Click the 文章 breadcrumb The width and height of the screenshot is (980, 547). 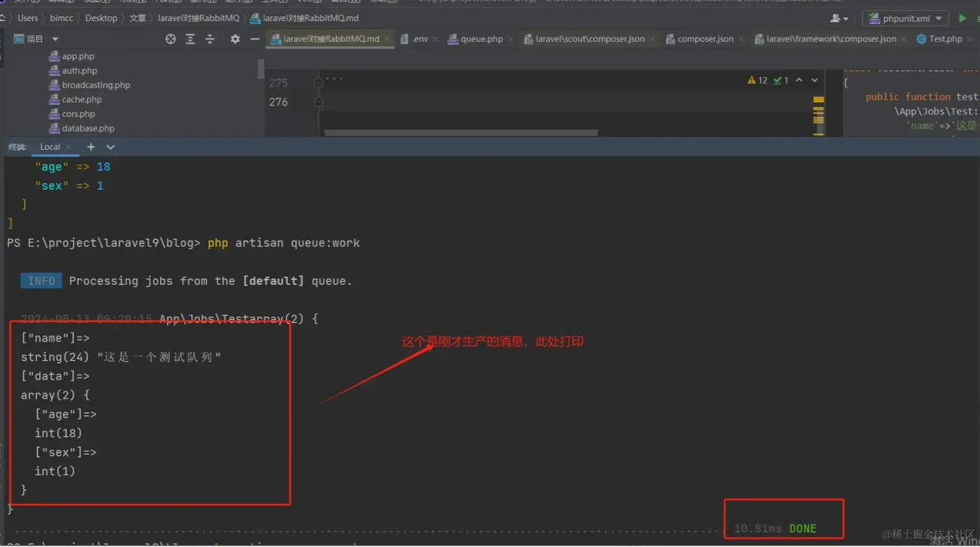coord(138,18)
